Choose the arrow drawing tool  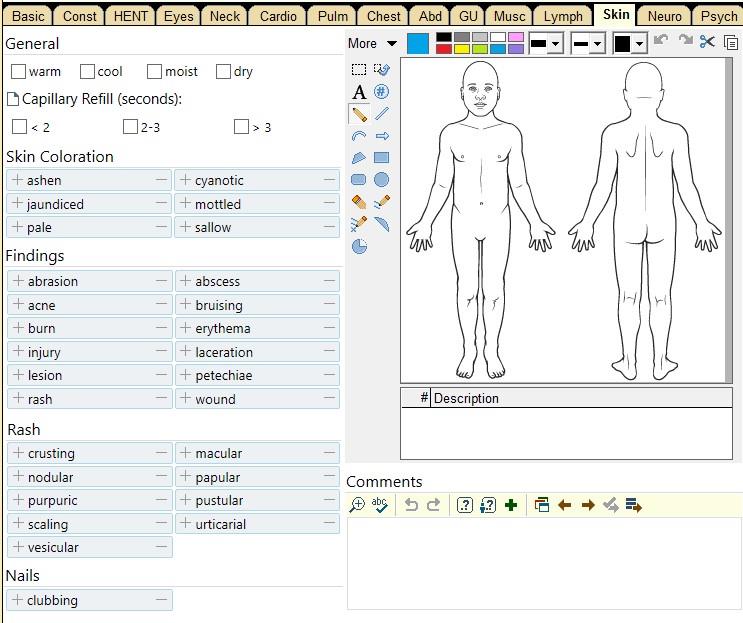381,136
